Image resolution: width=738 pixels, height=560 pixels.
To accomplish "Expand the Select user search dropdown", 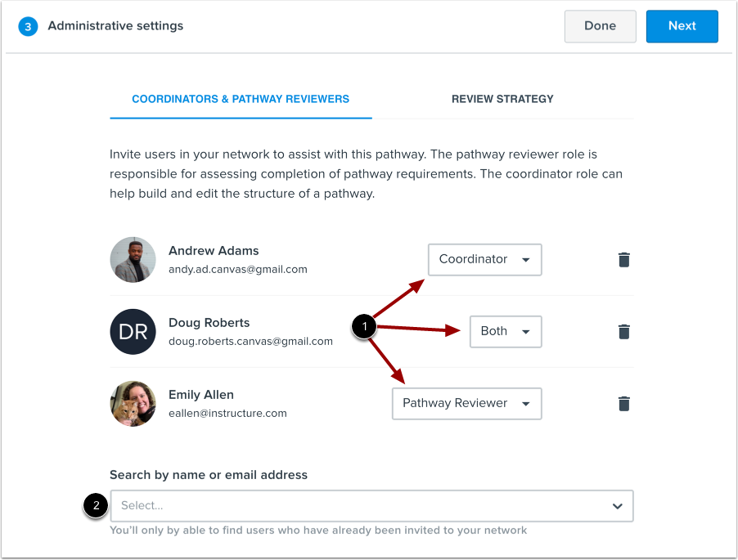I will click(617, 505).
